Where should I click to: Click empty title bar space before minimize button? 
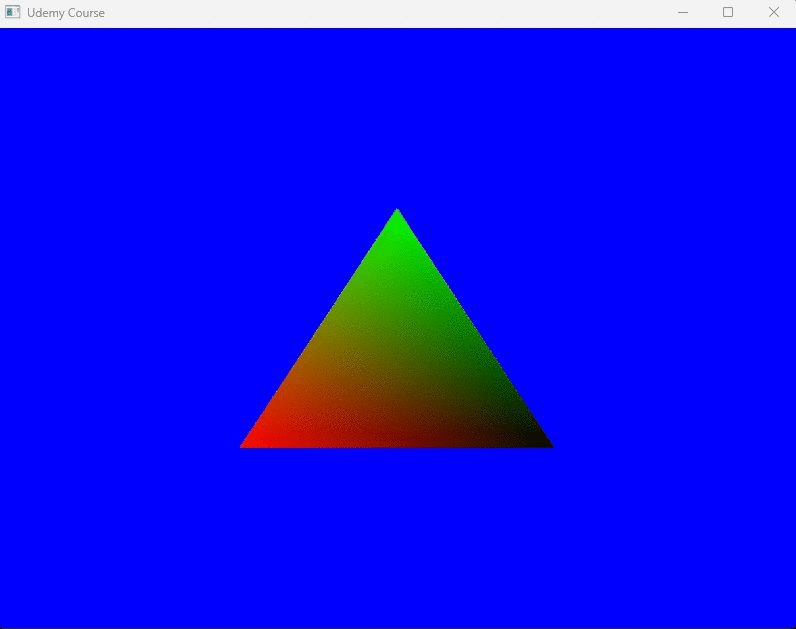click(400, 13)
